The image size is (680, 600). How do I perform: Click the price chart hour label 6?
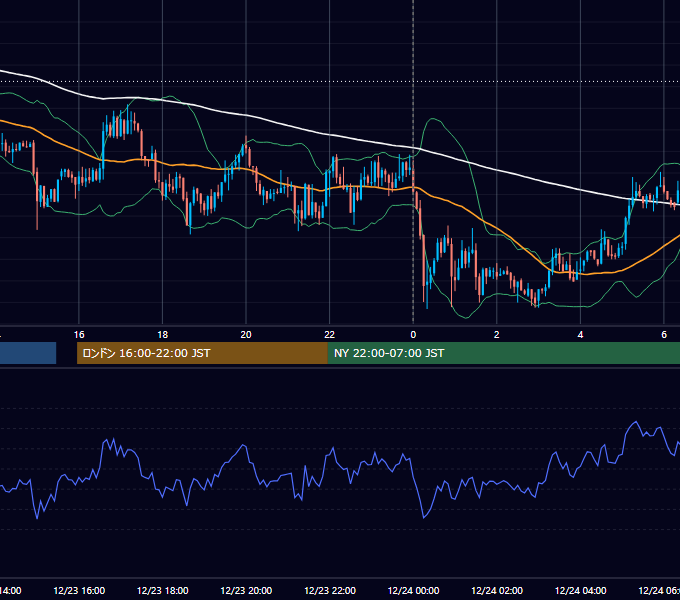tap(664, 335)
